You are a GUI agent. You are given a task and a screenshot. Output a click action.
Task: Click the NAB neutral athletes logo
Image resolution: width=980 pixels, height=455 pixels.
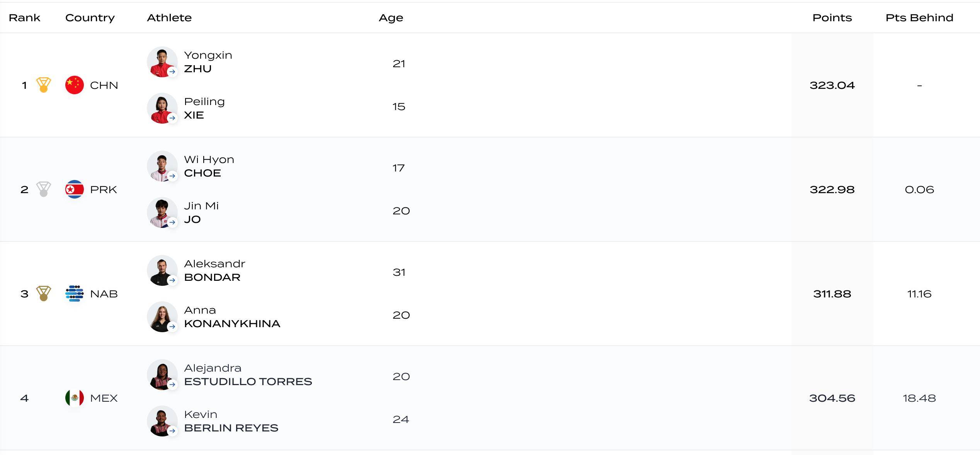[75, 294]
